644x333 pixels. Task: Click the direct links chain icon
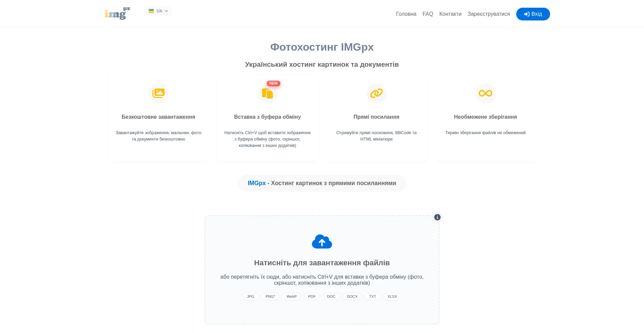[376, 93]
